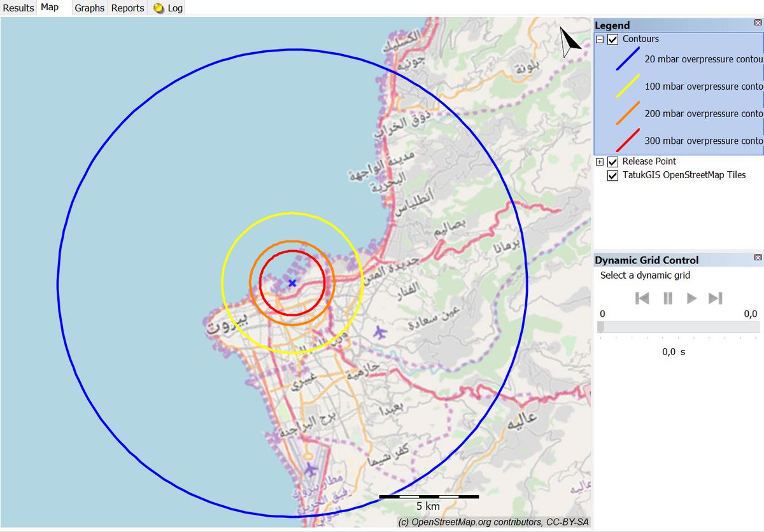764x532 pixels.
Task: Click the TatukGIS OpenStreetMap Tiles label
Action: 684,175
